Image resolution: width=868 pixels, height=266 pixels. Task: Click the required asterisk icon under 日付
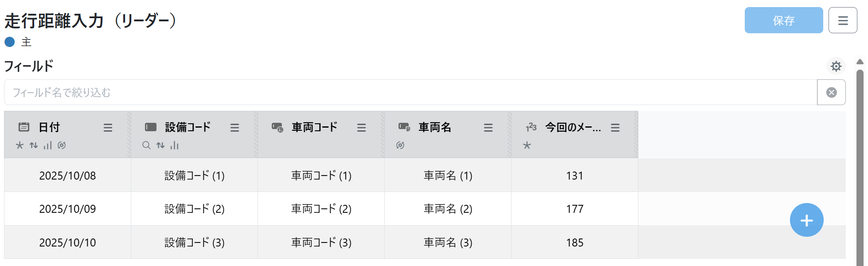20,145
